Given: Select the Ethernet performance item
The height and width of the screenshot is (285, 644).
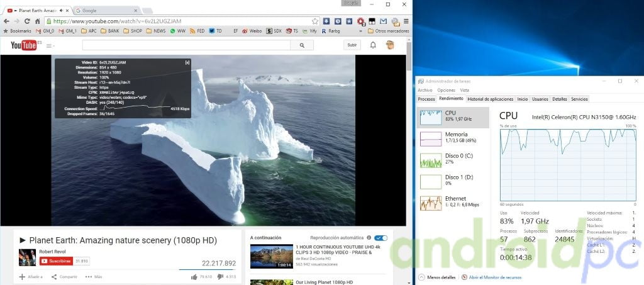Looking at the screenshot, I should pyautogui.click(x=453, y=203).
